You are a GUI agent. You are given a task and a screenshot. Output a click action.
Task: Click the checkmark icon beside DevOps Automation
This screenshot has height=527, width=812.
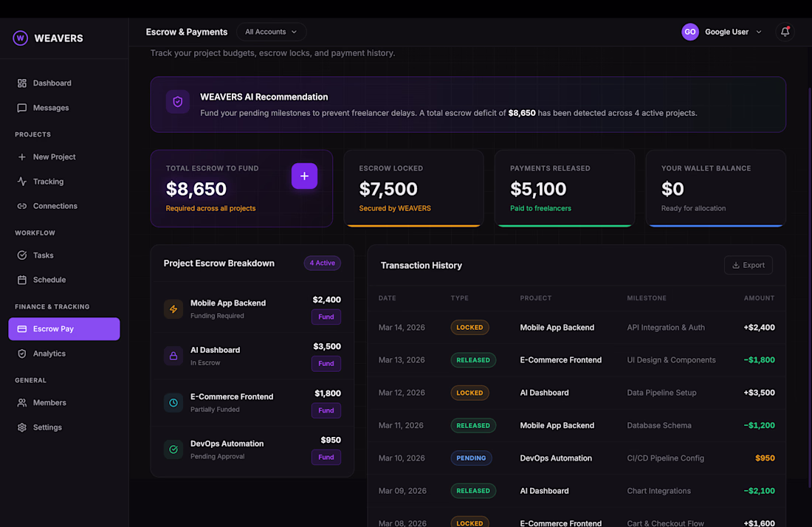click(x=173, y=449)
